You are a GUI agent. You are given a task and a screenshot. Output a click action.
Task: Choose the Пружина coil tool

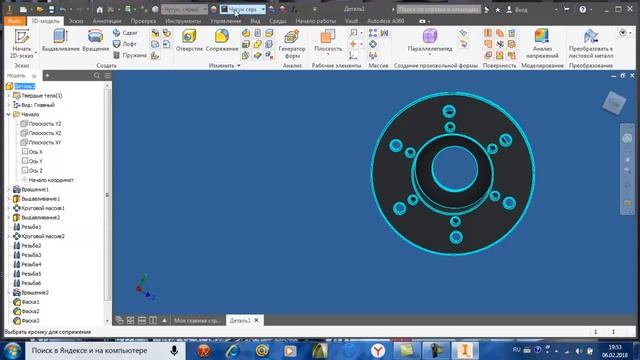[129, 55]
